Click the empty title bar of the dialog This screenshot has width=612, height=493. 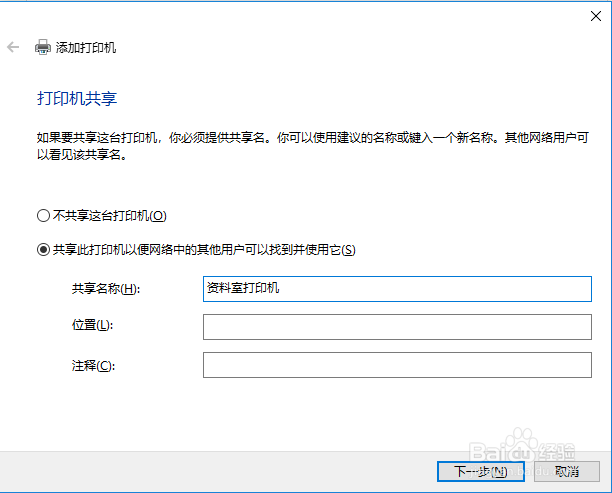pos(300,14)
